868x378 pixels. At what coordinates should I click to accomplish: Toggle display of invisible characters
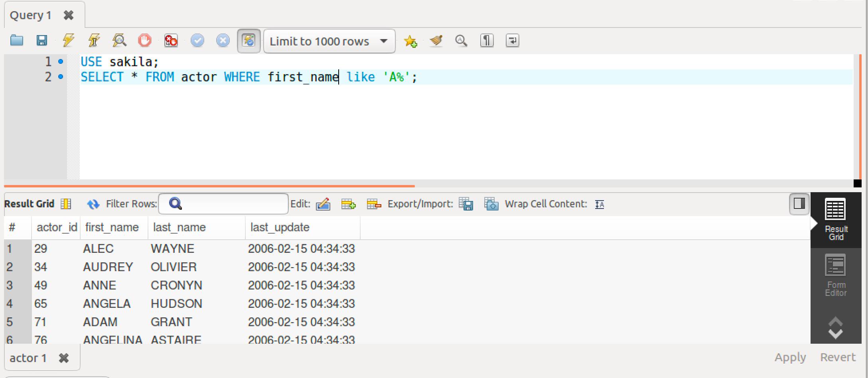point(486,41)
